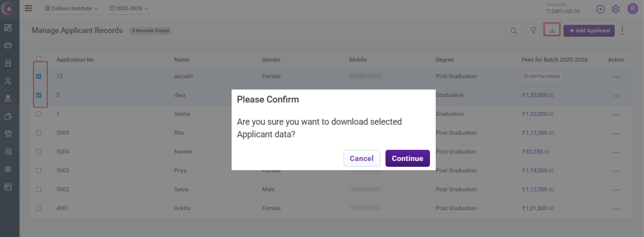644x237 pixels.
Task: Click the purple R profile avatar
Action: [632, 9]
